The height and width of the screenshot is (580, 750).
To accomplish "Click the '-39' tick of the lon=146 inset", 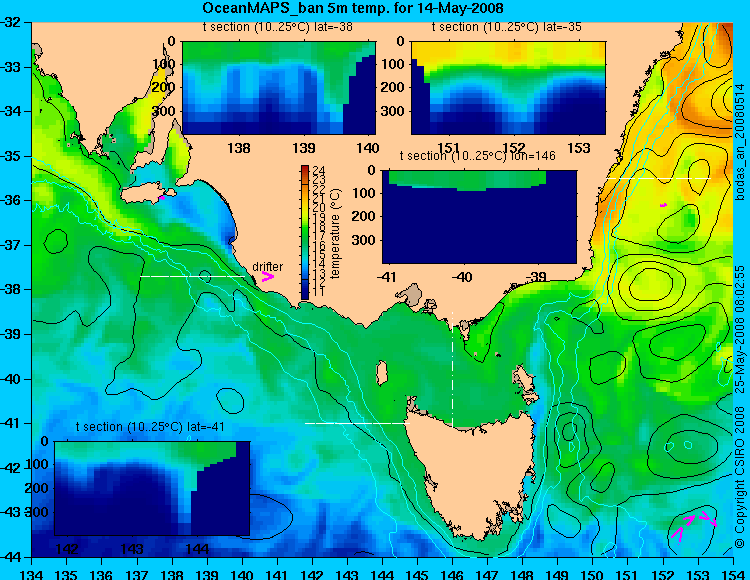I will click(x=535, y=276).
